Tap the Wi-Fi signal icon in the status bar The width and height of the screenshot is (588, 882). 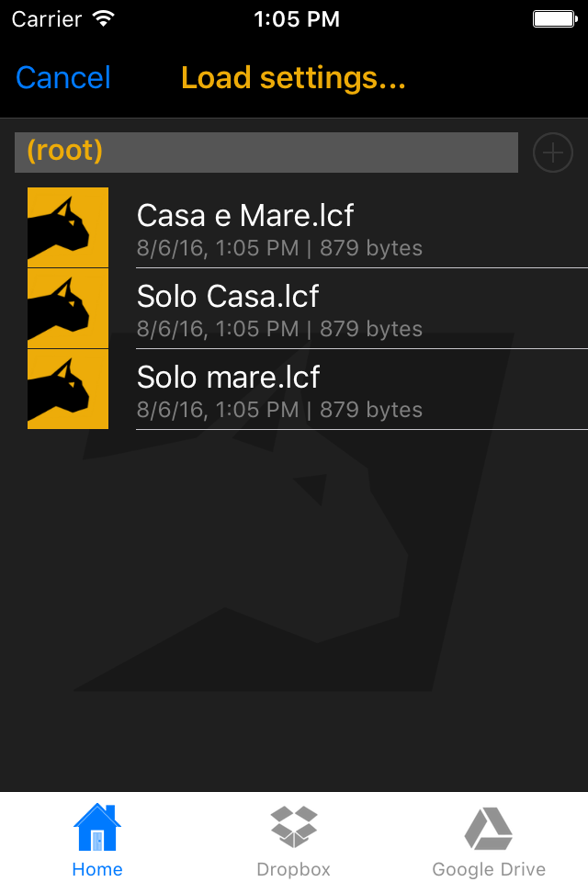point(104,18)
